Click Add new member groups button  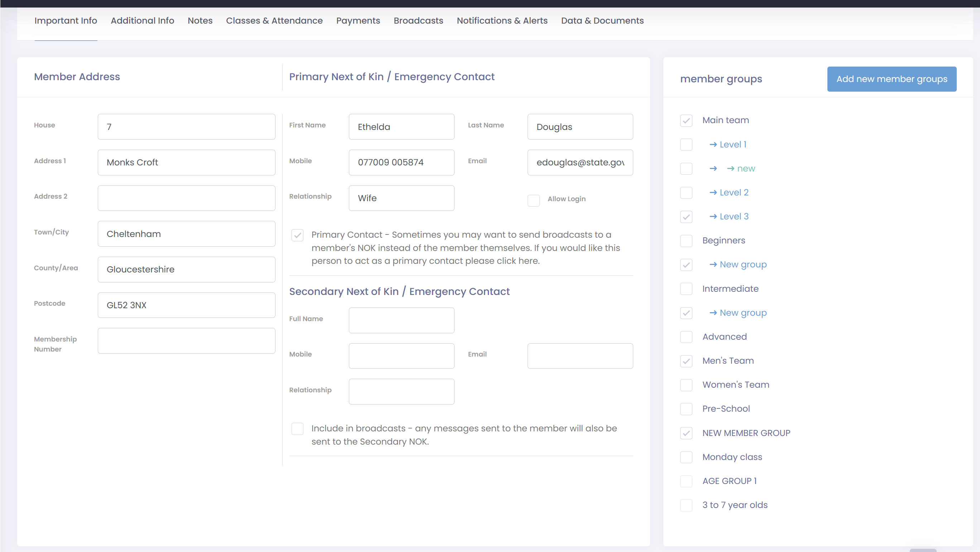pos(892,79)
